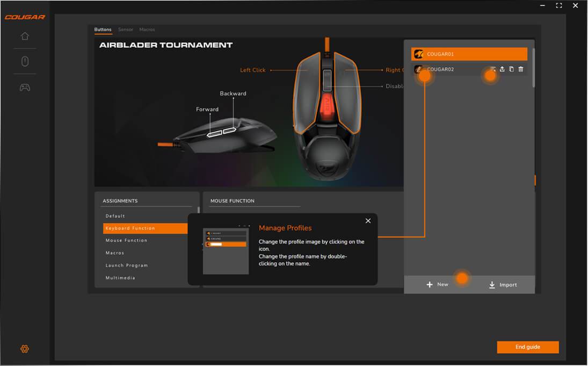This screenshot has width=588, height=366.
Task: Switch to the Buttons tab
Action: 103,29
